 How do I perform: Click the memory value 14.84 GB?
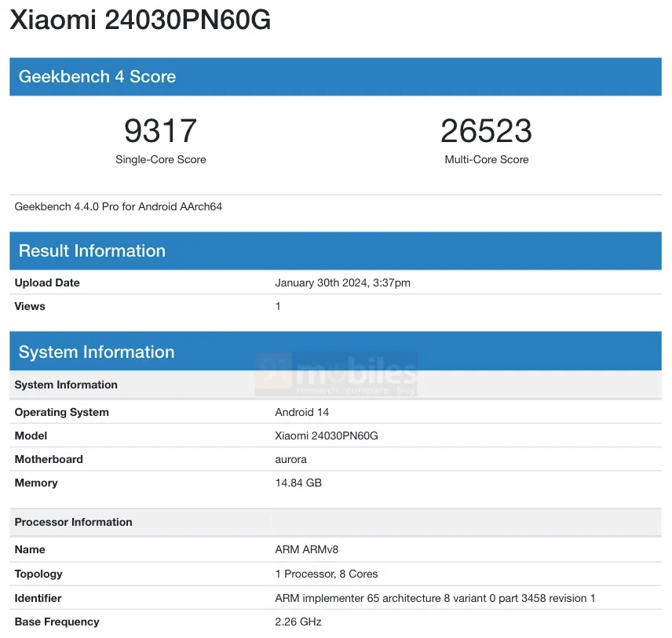298,483
